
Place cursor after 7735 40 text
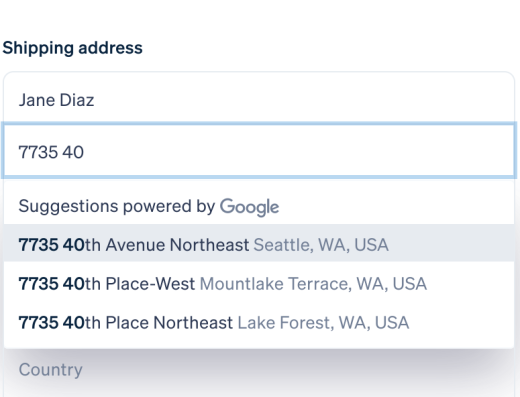click(85, 152)
